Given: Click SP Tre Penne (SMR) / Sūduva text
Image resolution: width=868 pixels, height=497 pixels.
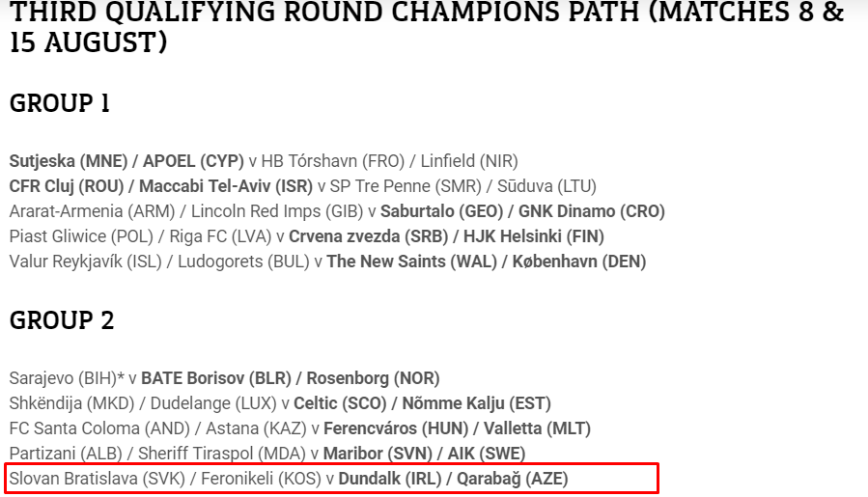Looking at the screenshot, I should [x=462, y=186].
